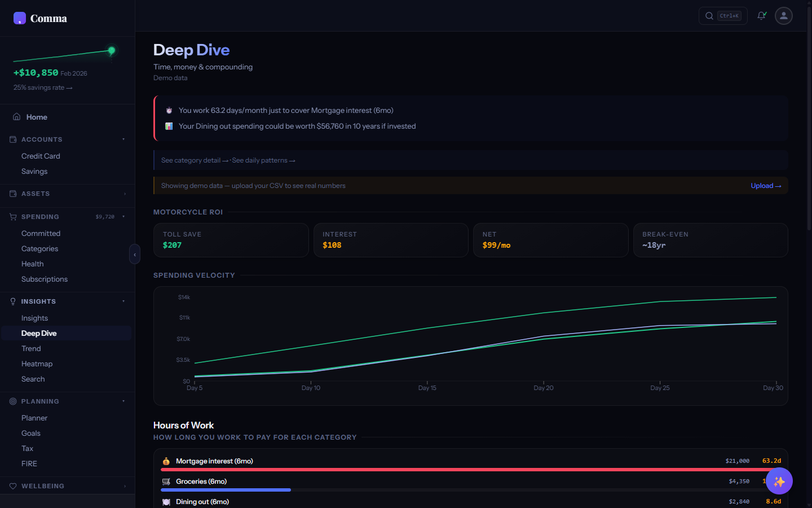Select the lightbulb icon next to Insights
The width and height of the screenshot is (812, 508).
coord(12,301)
